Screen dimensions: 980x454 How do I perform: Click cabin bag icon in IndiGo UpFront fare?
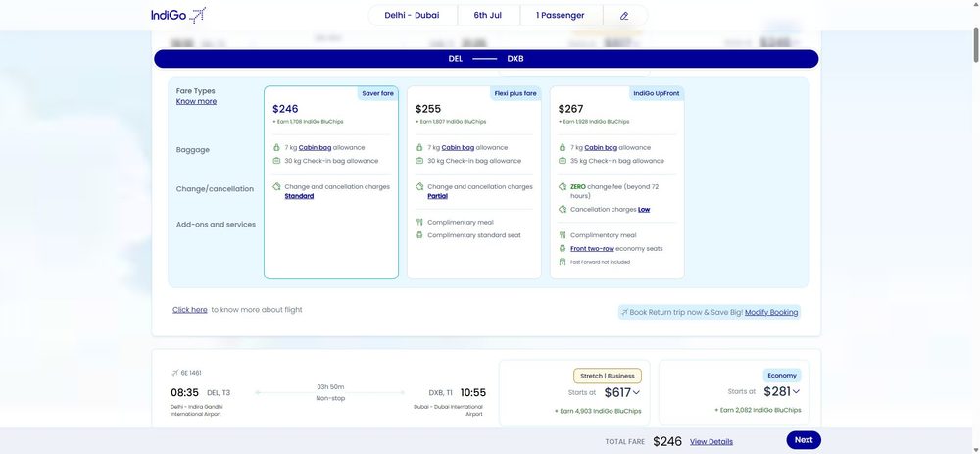click(x=563, y=148)
